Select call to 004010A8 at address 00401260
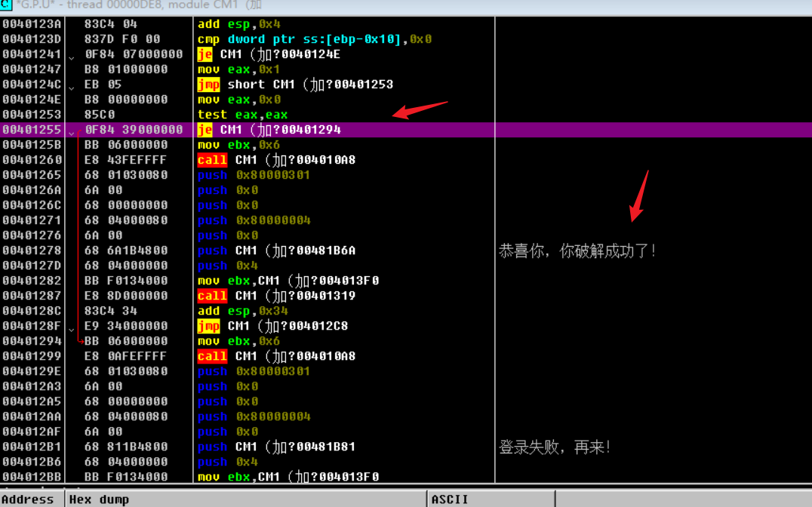This screenshot has width=812, height=507. (x=276, y=160)
